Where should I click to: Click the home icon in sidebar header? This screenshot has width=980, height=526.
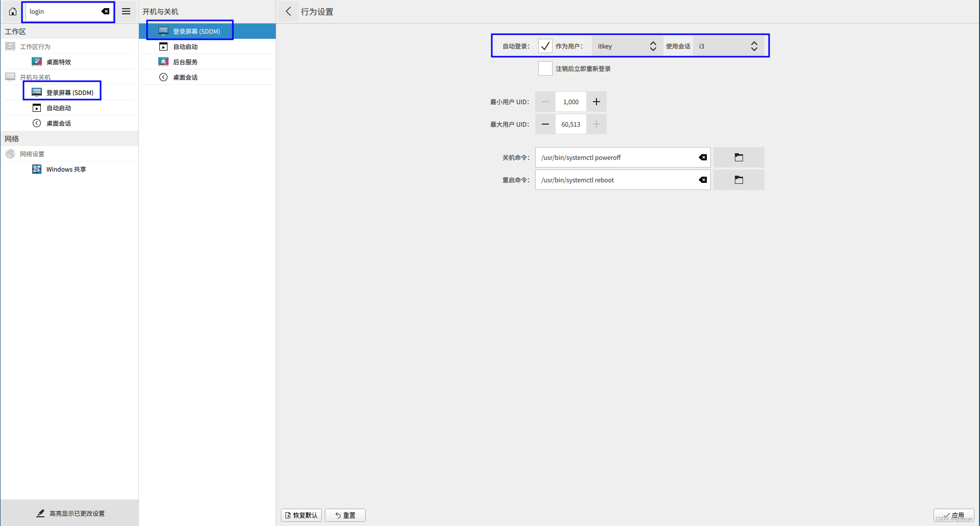[x=13, y=11]
